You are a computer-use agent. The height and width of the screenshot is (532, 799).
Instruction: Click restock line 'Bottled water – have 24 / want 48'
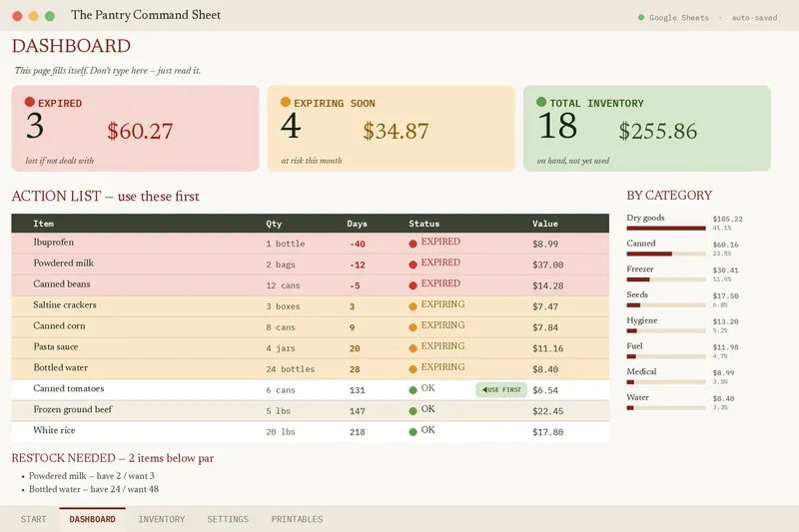pos(93,489)
